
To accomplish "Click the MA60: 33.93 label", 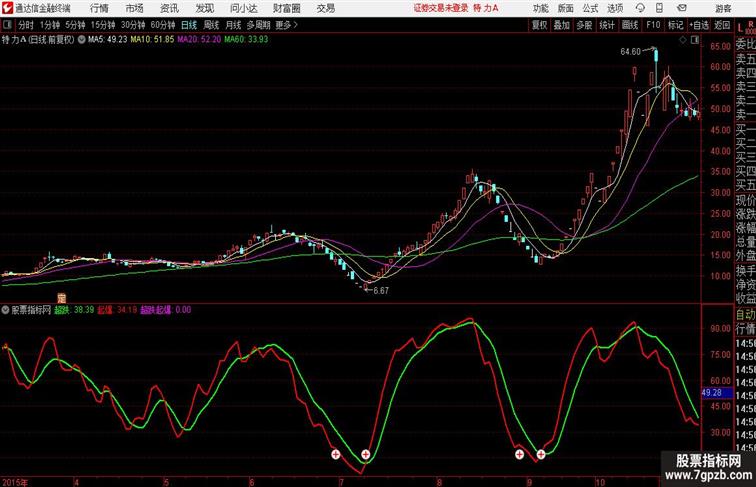I will (x=246, y=40).
